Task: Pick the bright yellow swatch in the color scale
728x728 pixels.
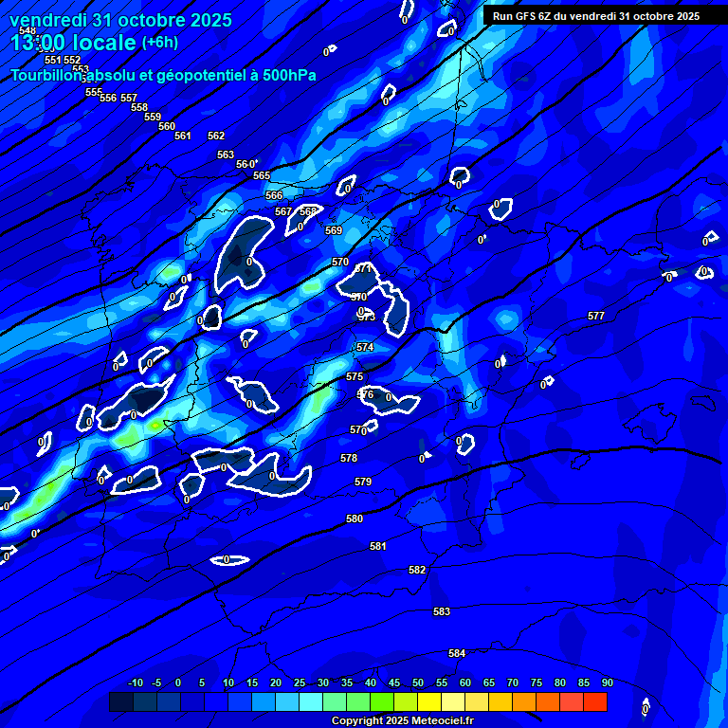Action: coord(428,701)
